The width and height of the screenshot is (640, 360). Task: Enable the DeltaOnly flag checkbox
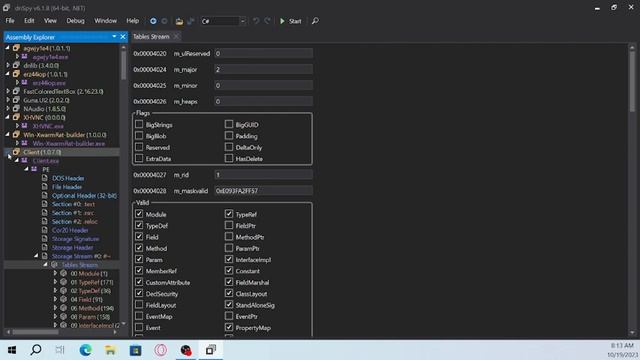229,147
